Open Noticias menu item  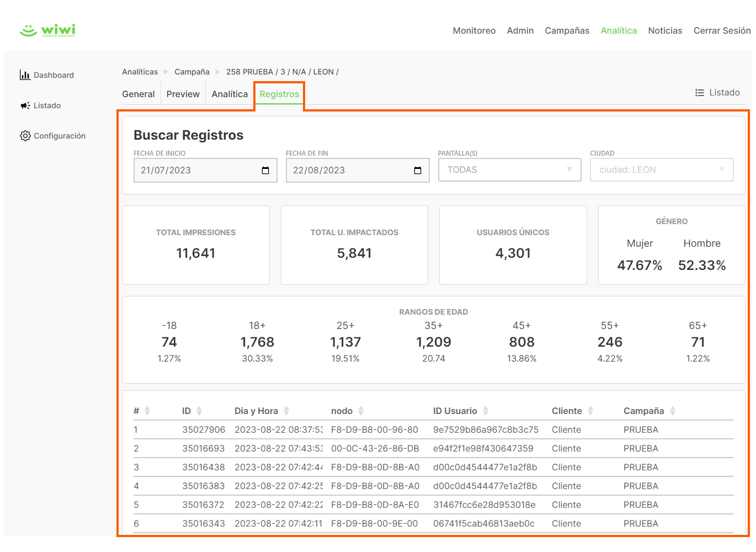(665, 31)
